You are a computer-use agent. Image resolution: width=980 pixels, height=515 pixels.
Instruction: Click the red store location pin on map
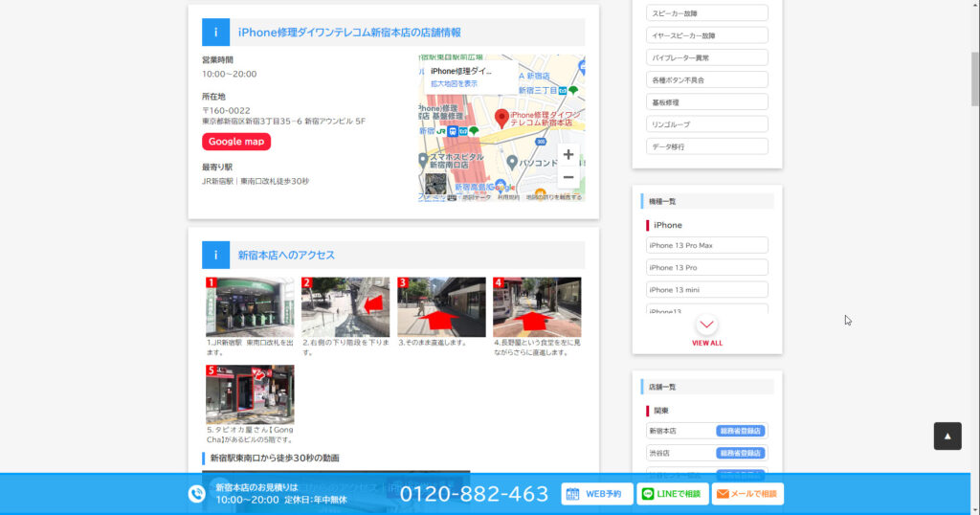(501, 118)
